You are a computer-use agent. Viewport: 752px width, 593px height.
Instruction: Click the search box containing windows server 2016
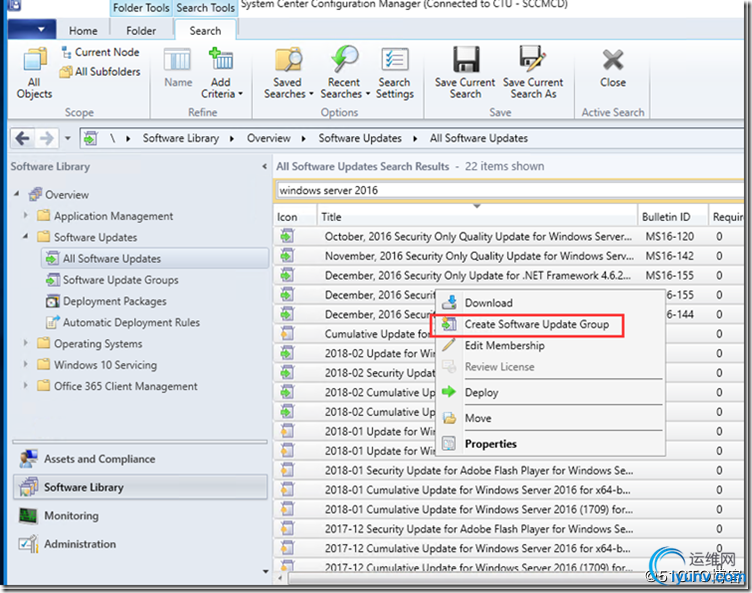coord(509,190)
